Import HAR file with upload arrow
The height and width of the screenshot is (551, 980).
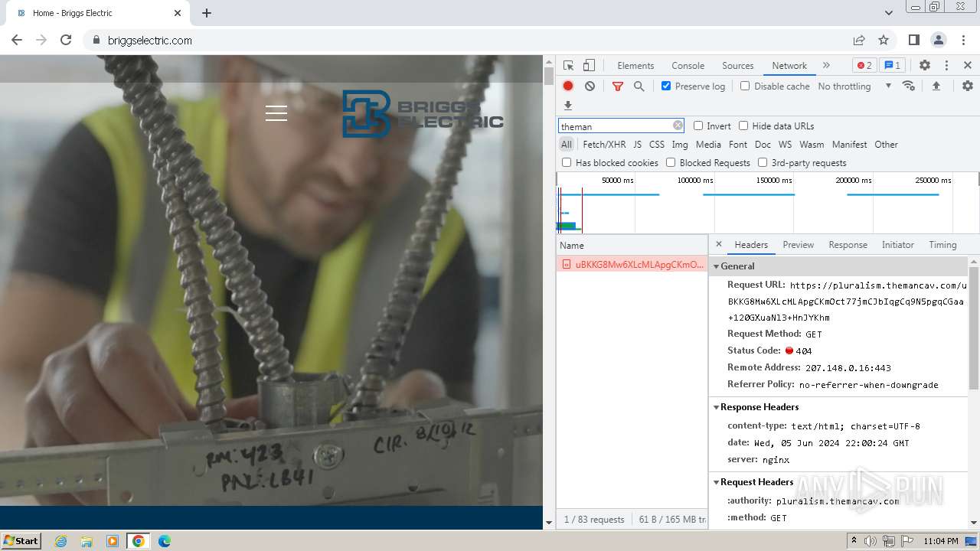936,86
